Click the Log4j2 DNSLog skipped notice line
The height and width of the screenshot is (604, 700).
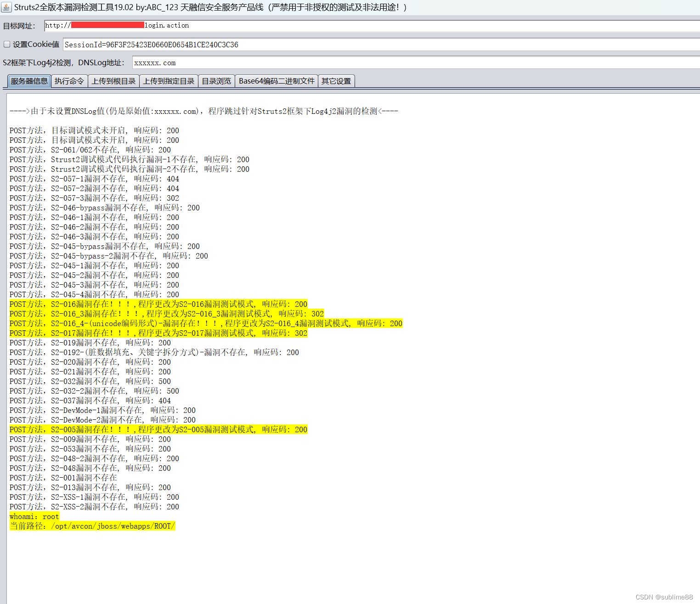click(204, 111)
